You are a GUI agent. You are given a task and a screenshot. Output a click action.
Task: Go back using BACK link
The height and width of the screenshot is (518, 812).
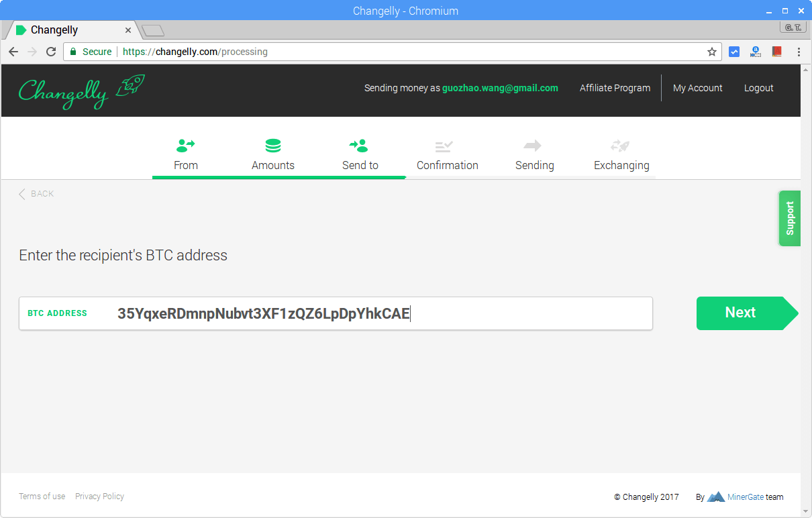(x=36, y=194)
